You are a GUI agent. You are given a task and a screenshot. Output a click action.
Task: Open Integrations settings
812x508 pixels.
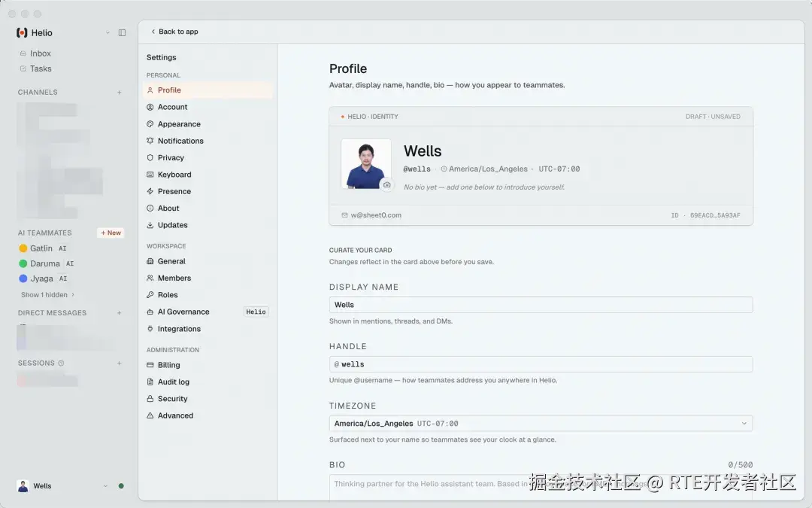click(x=208, y=329)
